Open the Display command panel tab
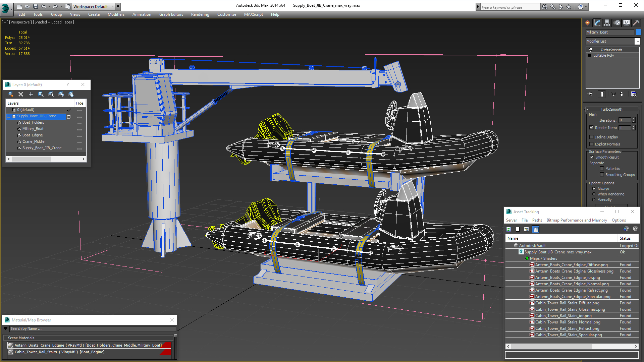Viewport: 644px width, 362px height. pos(627,23)
